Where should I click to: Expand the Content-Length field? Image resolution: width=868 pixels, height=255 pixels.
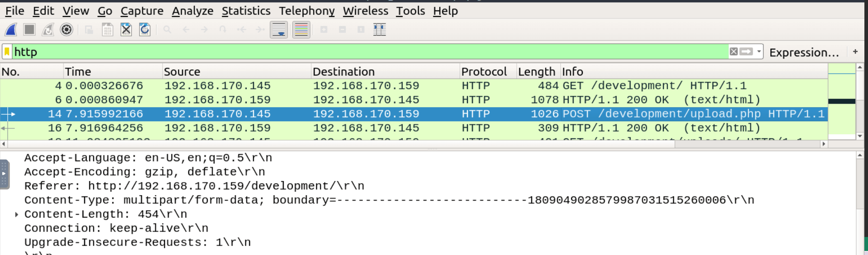17,214
